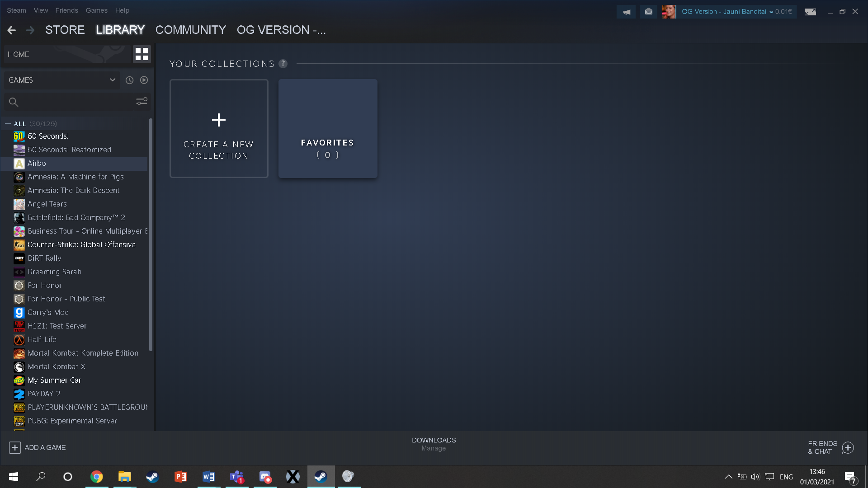The width and height of the screenshot is (868, 488).
Task: Open the inbox envelope icon
Action: [649, 12]
